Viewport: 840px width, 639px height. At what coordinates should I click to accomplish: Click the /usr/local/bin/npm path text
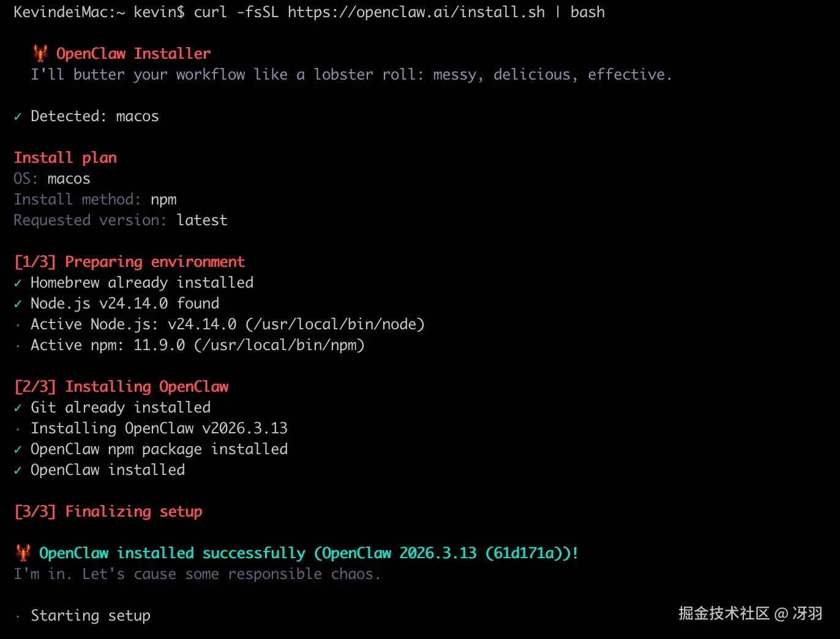pyautogui.click(x=279, y=345)
